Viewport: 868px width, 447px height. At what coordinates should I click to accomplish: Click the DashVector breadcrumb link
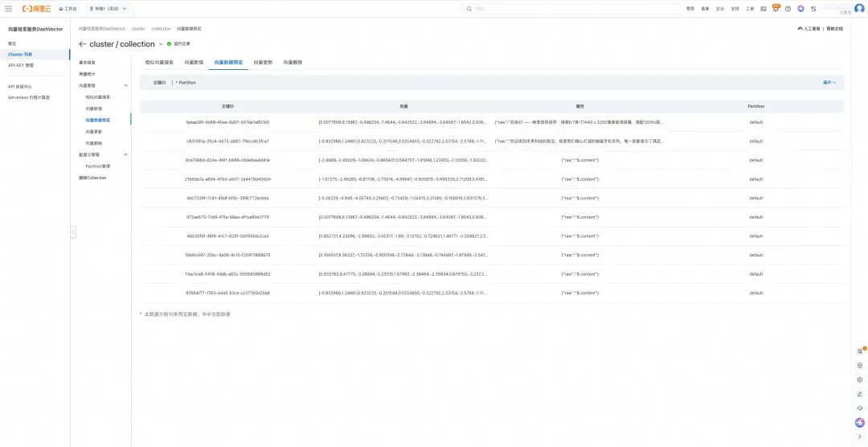coord(102,28)
